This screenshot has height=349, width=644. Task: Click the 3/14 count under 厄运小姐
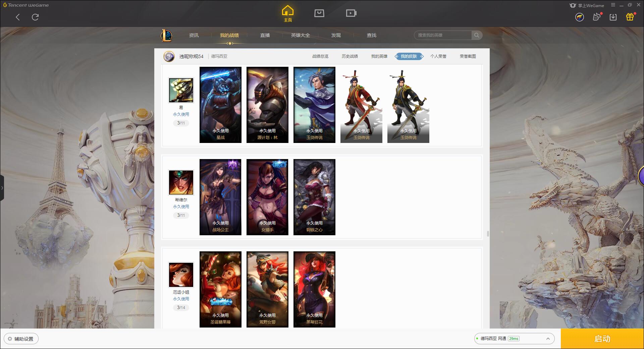pyautogui.click(x=181, y=308)
